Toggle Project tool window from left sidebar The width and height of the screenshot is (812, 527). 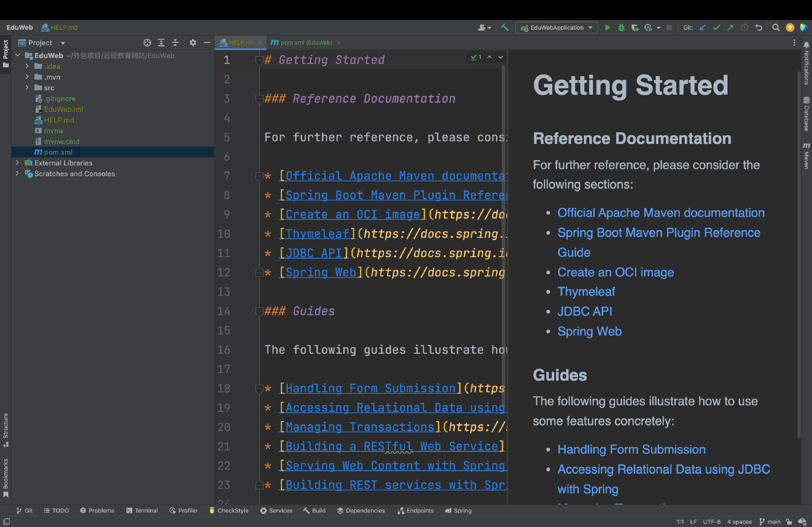pyautogui.click(x=5, y=54)
